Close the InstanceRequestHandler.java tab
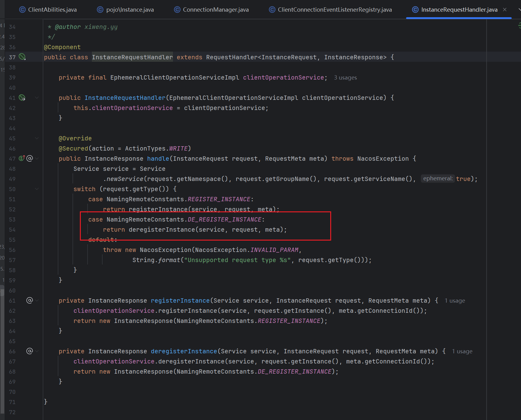The image size is (521, 420). tap(505, 10)
